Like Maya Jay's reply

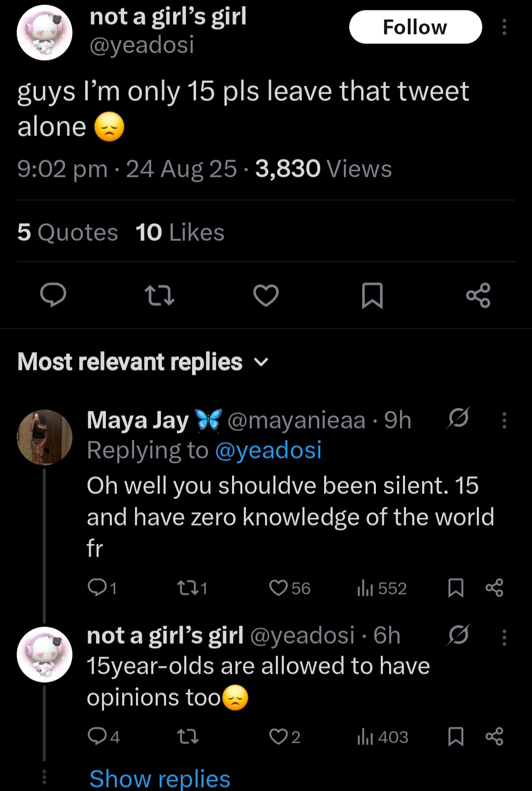pos(279,588)
